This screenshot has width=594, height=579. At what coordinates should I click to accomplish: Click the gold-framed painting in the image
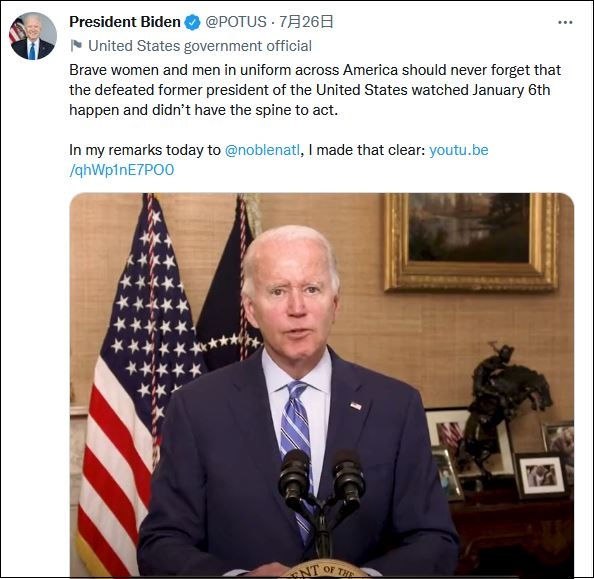[470, 242]
